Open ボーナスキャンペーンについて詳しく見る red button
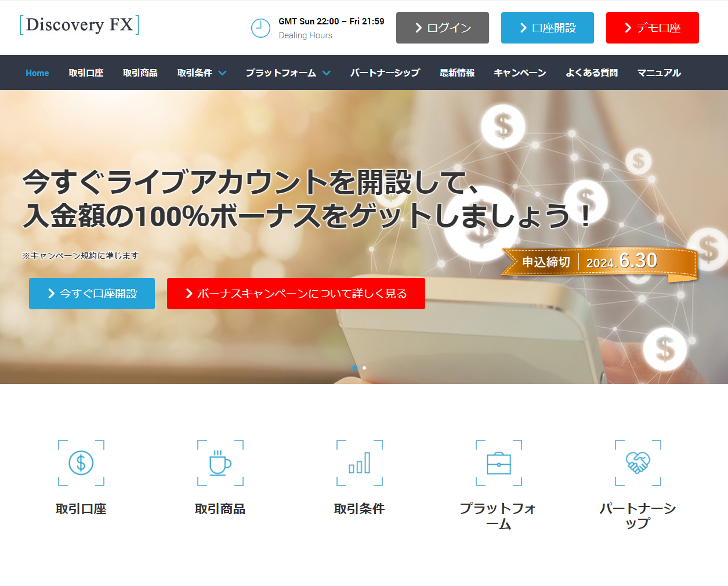 point(296,294)
